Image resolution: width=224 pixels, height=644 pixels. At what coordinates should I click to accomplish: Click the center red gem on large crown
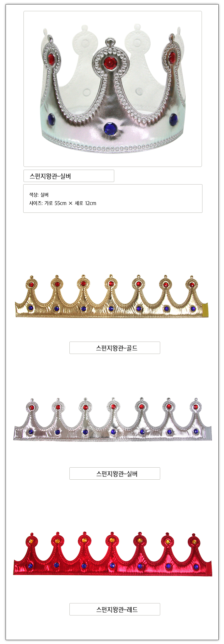(109, 63)
